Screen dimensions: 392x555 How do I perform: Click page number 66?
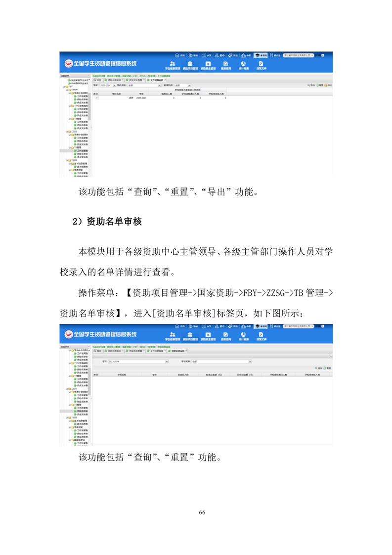[x=202, y=512]
